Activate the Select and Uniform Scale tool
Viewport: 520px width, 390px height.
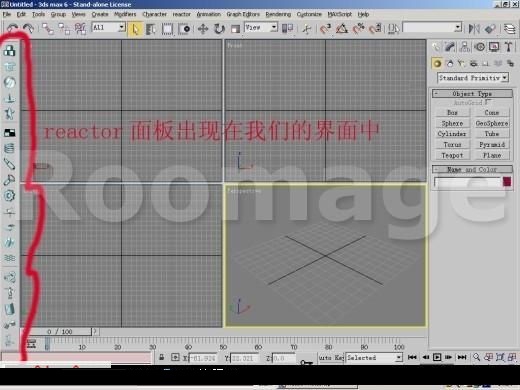pos(235,29)
